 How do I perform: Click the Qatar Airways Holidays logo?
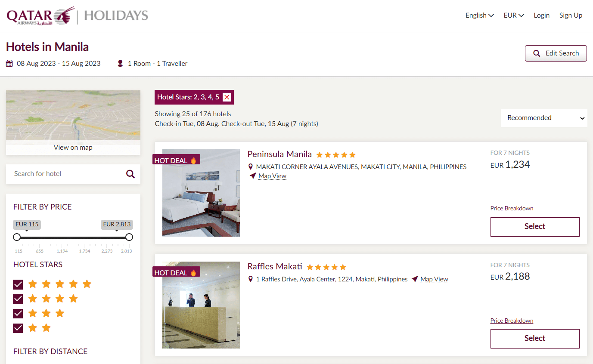[78, 16]
